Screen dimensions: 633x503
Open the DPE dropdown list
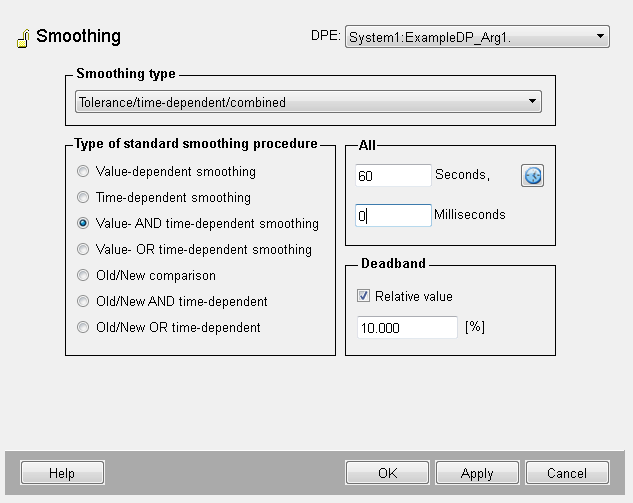(476, 37)
